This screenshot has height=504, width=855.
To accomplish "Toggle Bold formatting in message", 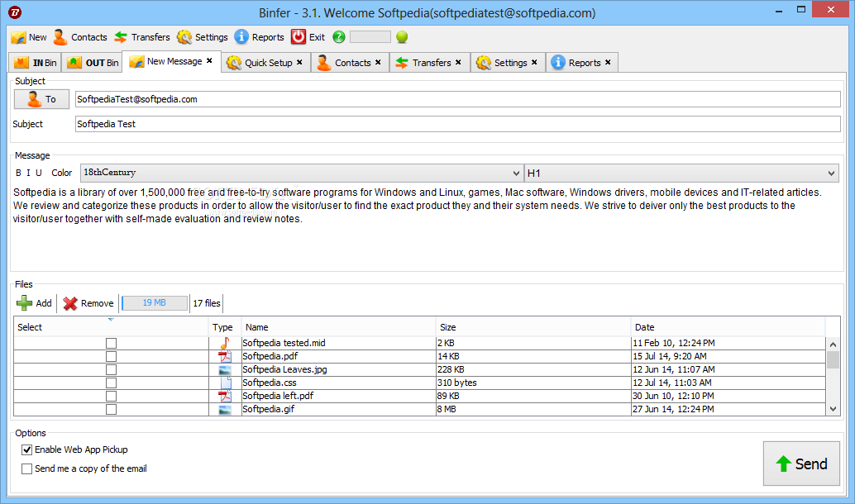I will [x=18, y=173].
